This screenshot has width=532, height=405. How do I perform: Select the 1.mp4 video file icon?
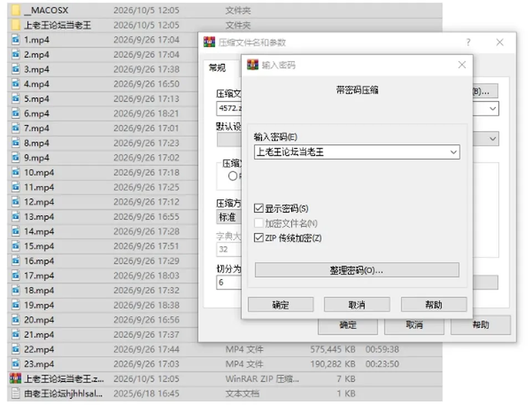tap(16, 40)
